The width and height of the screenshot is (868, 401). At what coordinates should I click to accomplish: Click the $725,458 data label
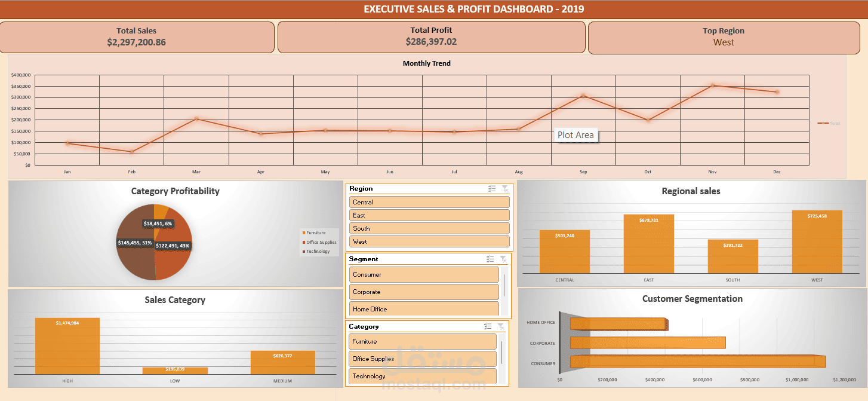pos(817,216)
